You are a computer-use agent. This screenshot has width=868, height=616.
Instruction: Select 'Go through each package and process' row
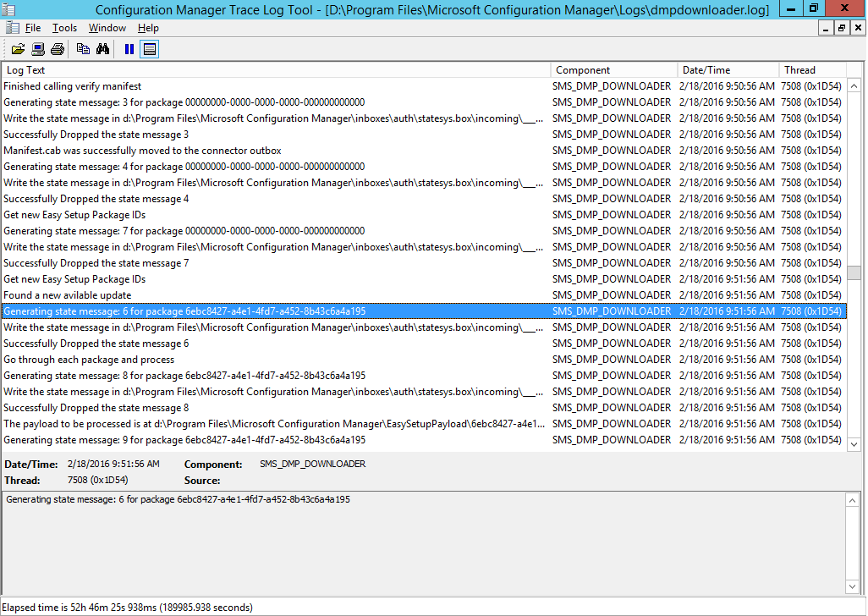(x=424, y=360)
